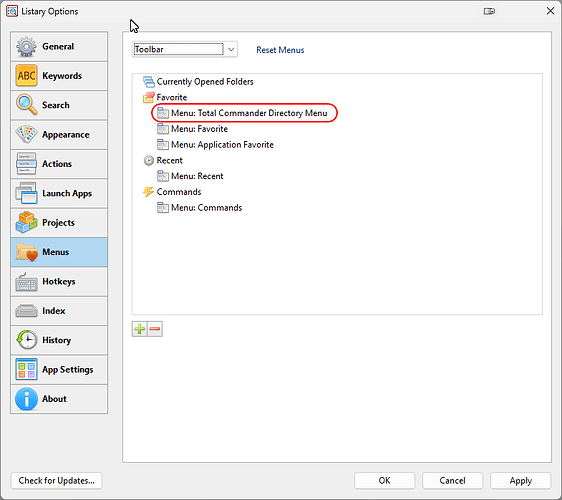The image size is (562, 500).
Task: Click the Favorite heart folder icon
Action: [149, 97]
